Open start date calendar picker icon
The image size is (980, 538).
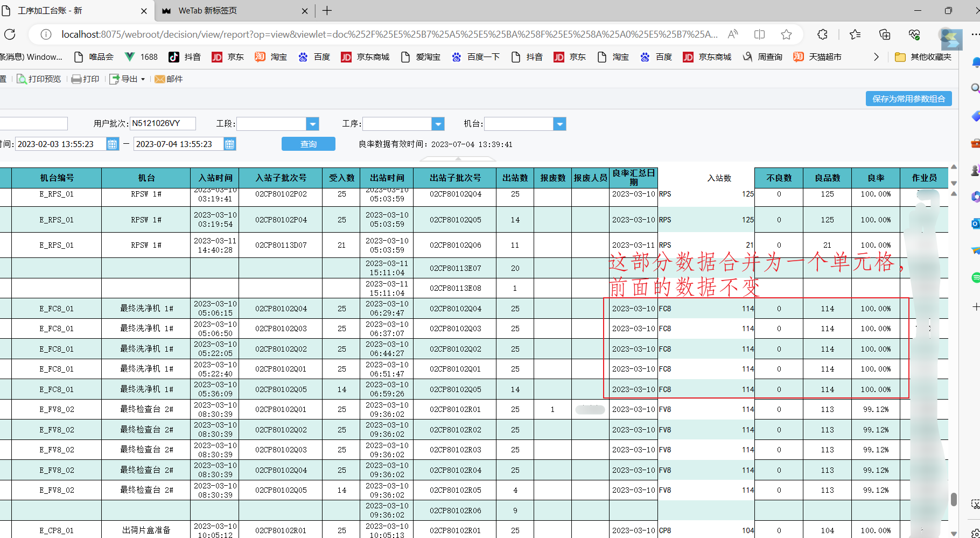click(112, 144)
